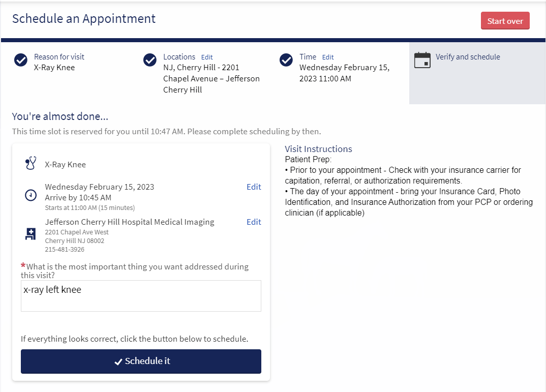
Task: Click the stethoscope icon beside X-Ray Knee
Action: tap(31, 164)
